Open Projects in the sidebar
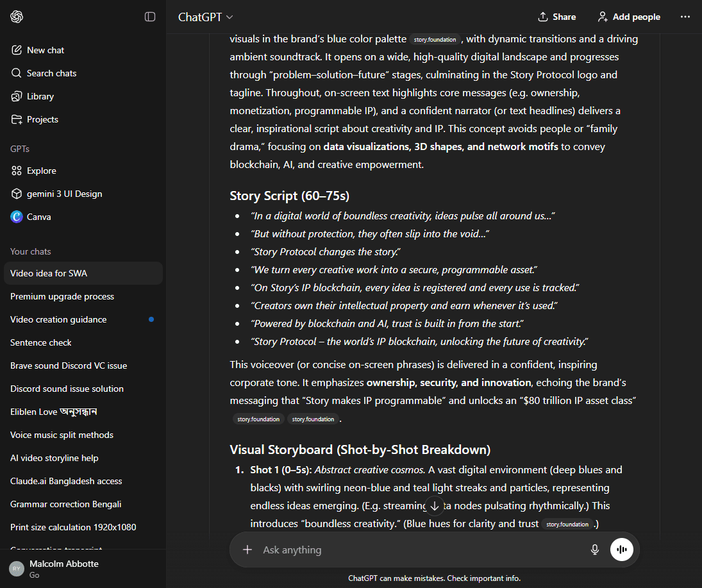Screen dimensions: 702x588 42,119
